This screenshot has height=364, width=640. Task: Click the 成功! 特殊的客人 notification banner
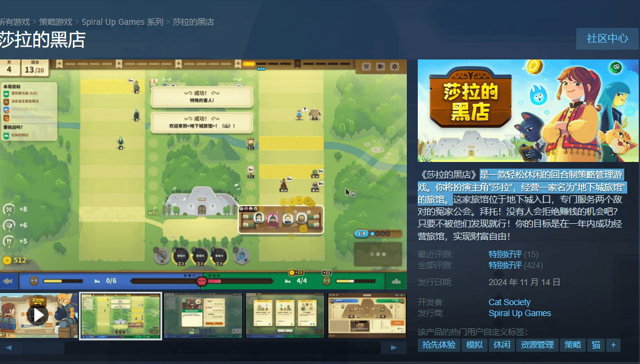click(202, 96)
